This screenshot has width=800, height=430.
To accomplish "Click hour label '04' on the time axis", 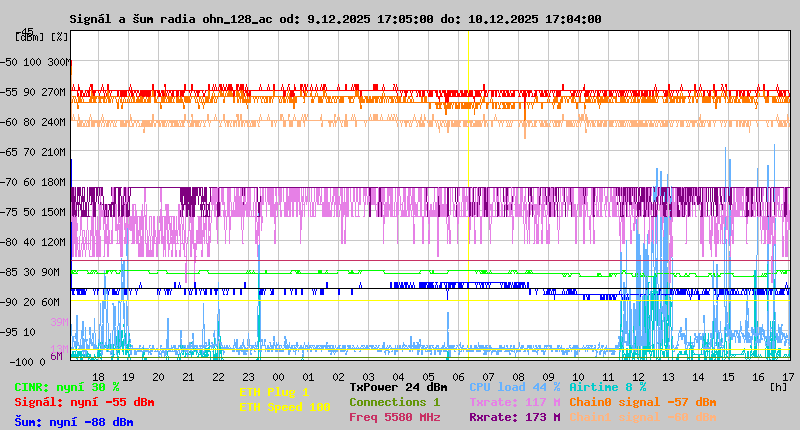I will 398,377.
